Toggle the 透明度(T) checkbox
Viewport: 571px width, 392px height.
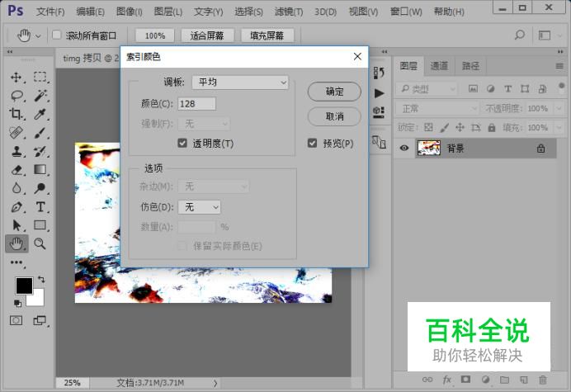click(182, 143)
